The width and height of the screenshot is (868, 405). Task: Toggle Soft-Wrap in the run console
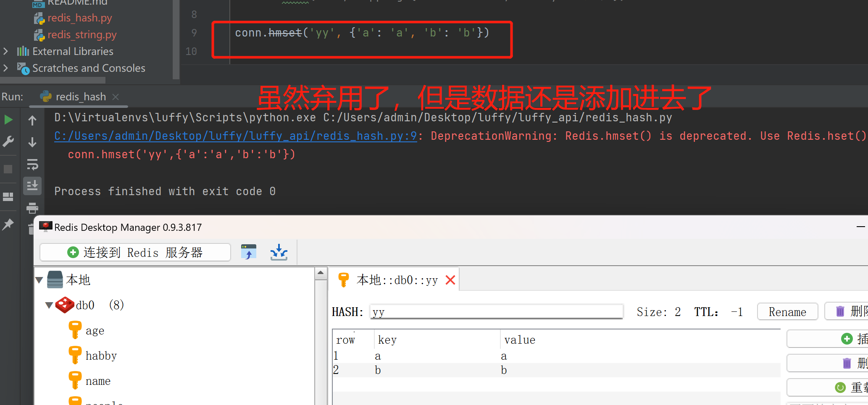pos(32,164)
